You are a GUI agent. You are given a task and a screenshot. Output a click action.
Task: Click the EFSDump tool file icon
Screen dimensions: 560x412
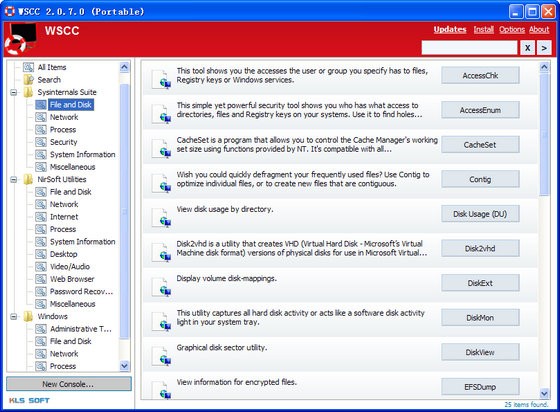pos(161,390)
